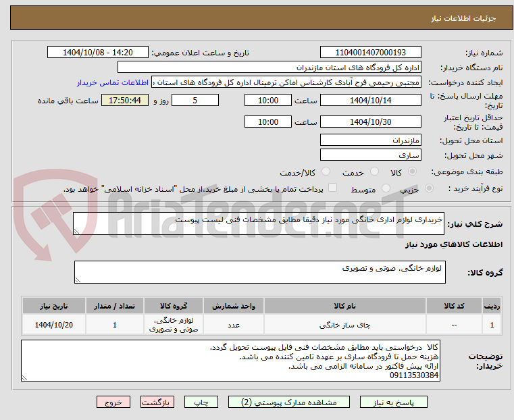Click the خروج exit button
The height and width of the screenshot is (420, 514).
click(x=113, y=402)
